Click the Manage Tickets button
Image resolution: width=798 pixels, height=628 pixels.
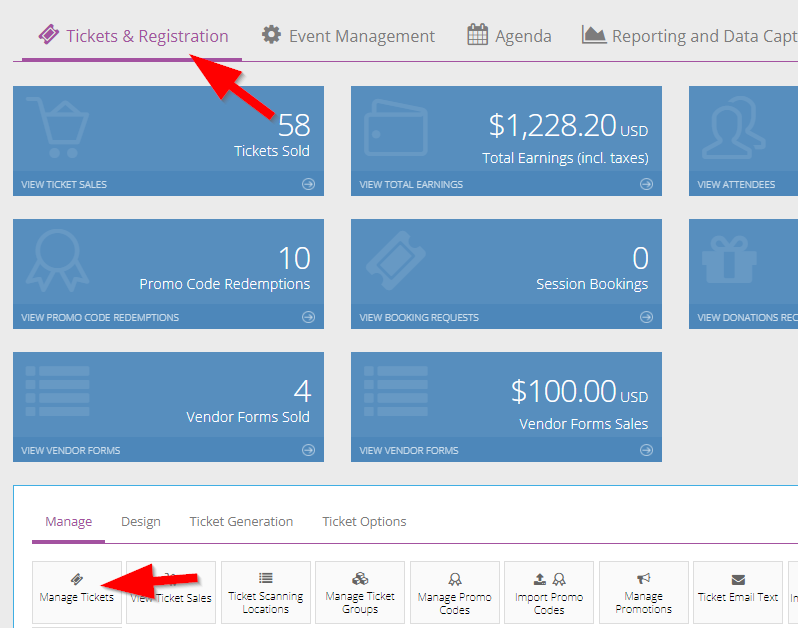pyautogui.click(x=77, y=592)
